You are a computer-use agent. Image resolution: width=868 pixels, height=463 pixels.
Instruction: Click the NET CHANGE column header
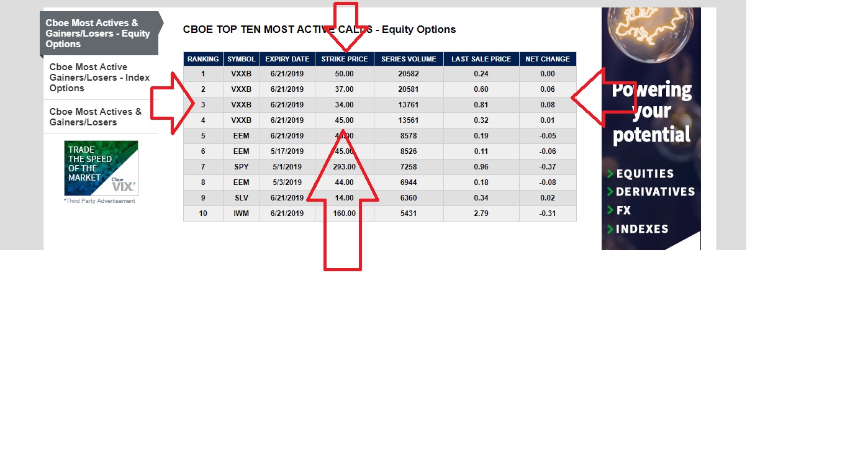[x=548, y=59]
